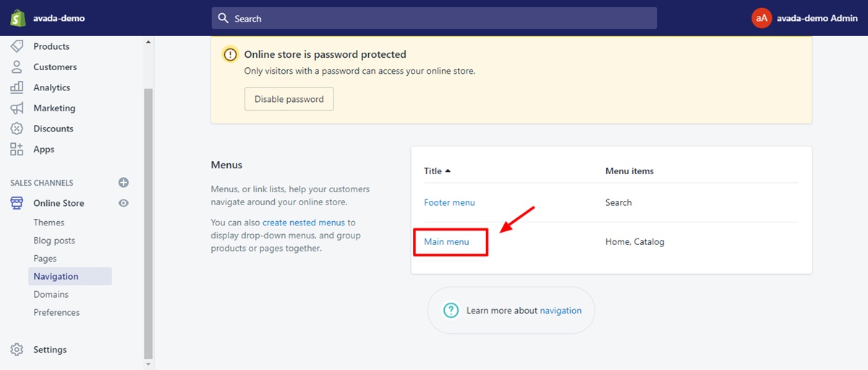868x370 pixels.
Task: Follow the navigation help link
Action: pos(561,310)
